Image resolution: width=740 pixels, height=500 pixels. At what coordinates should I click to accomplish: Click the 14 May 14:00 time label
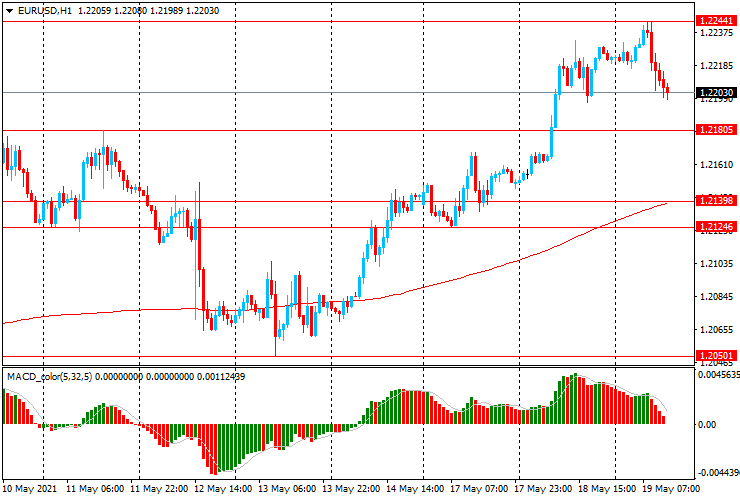pos(415,488)
